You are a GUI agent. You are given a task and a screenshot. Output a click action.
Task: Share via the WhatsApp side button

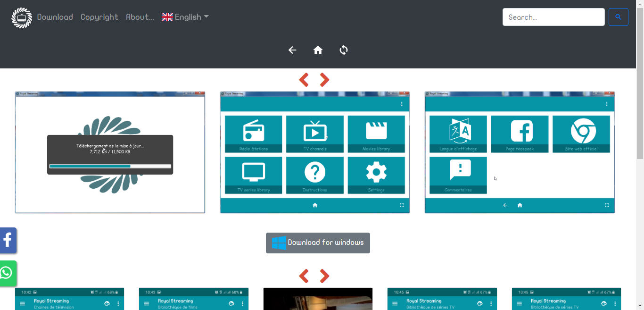[x=8, y=273]
